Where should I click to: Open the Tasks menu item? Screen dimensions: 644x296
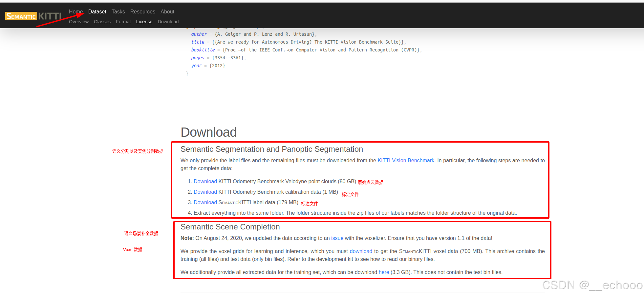point(118,11)
